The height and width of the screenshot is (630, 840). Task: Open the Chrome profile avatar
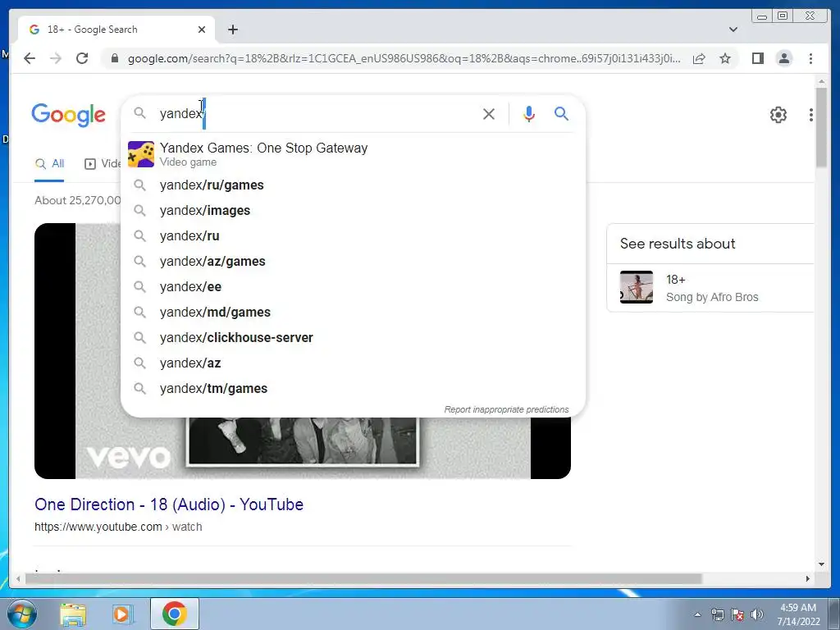point(783,58)
